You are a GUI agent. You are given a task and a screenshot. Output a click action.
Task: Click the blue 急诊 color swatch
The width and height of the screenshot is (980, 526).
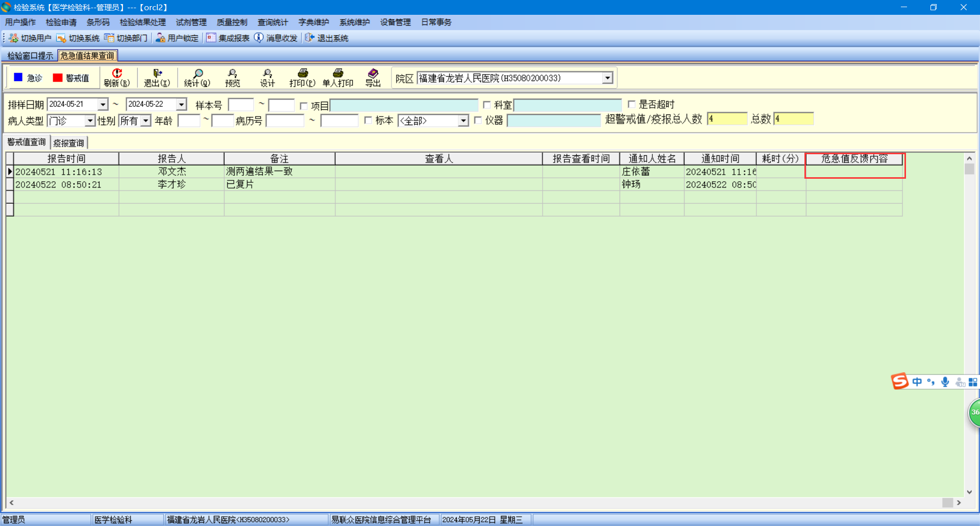18,77
